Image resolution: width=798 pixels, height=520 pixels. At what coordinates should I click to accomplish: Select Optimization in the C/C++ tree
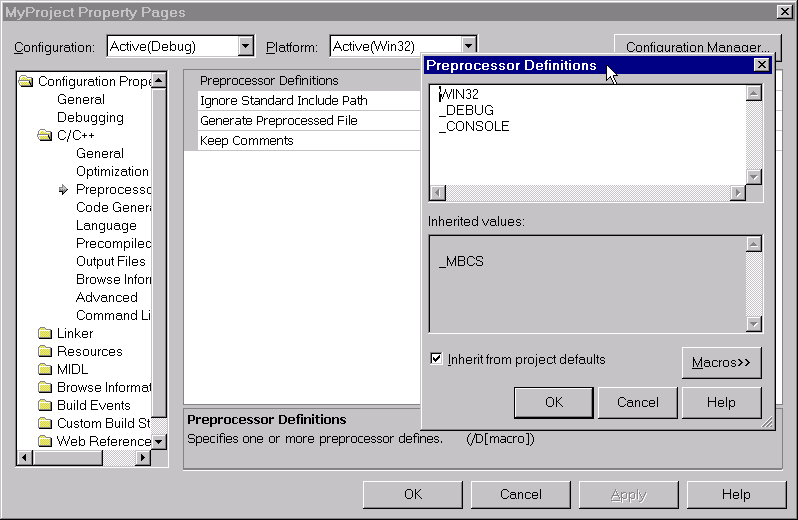(x=112, y=172)
